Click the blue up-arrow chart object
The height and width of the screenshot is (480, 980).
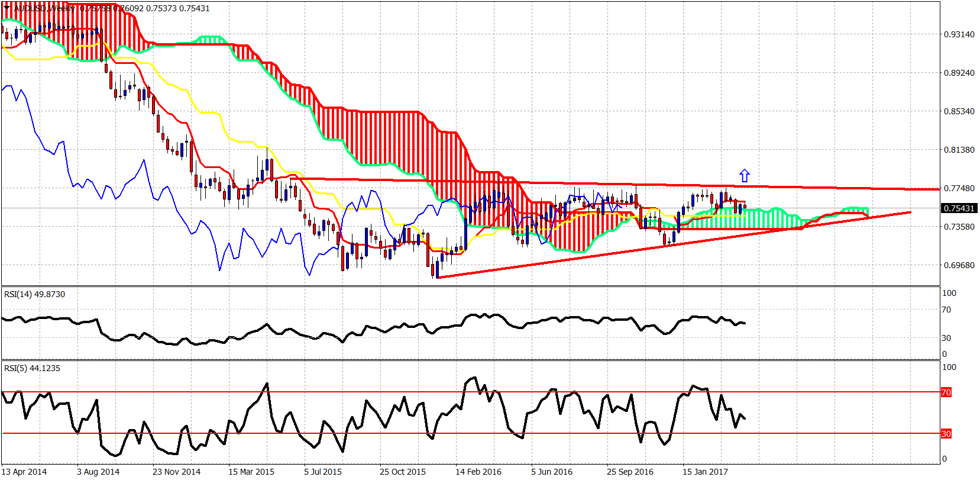pos(745,176)
